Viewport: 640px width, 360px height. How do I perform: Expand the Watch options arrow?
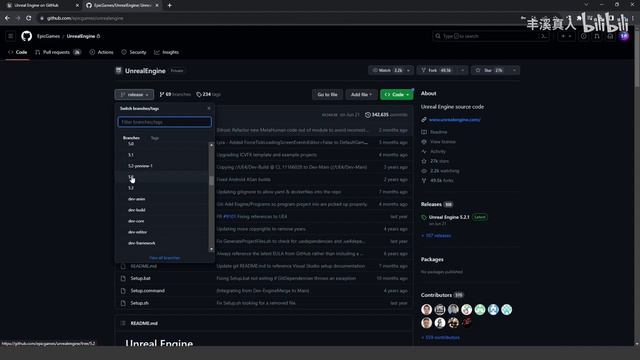point(409,70)
